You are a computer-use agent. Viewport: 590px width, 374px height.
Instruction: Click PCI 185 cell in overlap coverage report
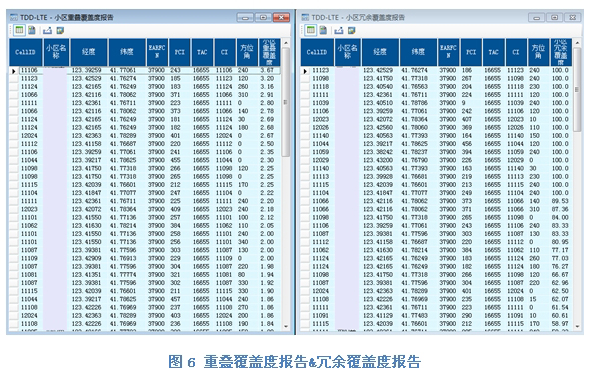pyautogui.click(x=175, y=78)
